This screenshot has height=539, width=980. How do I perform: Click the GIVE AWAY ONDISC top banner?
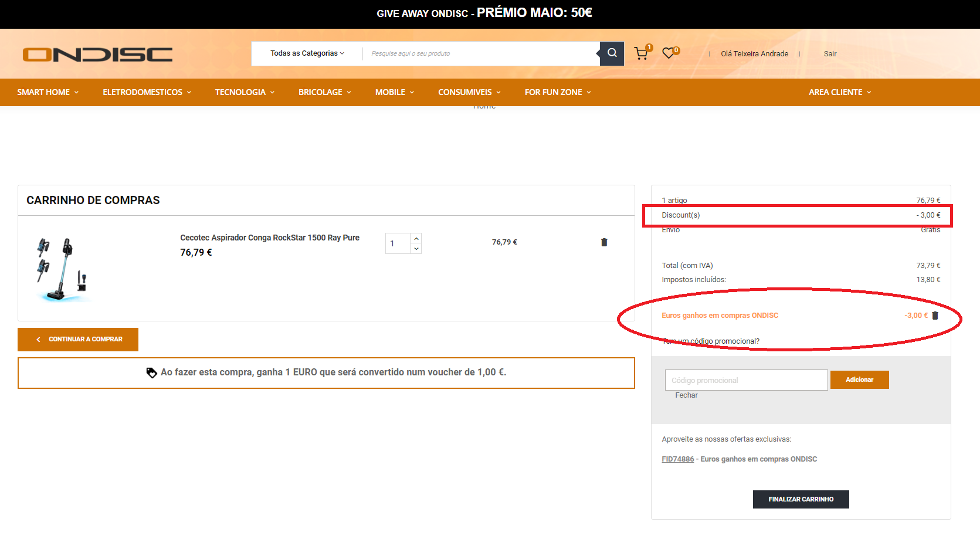[484, 13]
